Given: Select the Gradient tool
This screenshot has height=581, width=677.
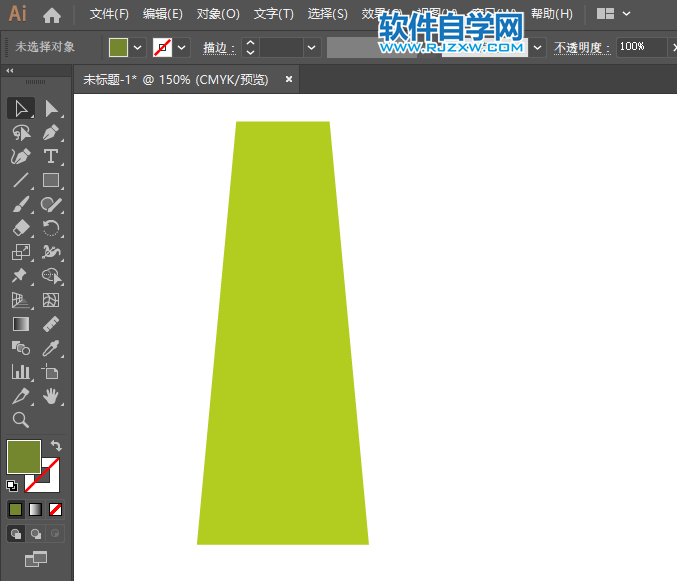Looking at the screenshot, I should pyautogui.click(x=20, y=324).
